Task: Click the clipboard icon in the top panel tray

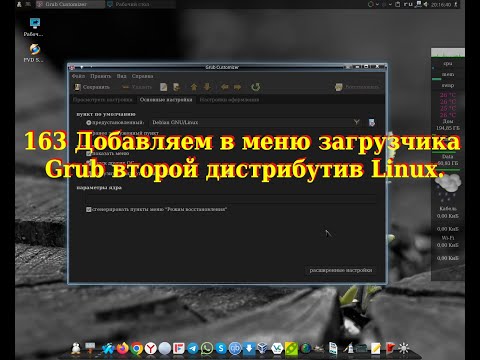Action: click(x=398, y=4)
